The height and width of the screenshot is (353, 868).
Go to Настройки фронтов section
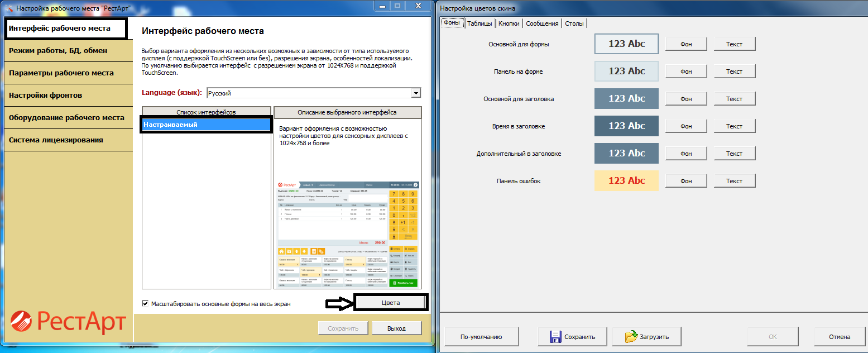point(68,96)
